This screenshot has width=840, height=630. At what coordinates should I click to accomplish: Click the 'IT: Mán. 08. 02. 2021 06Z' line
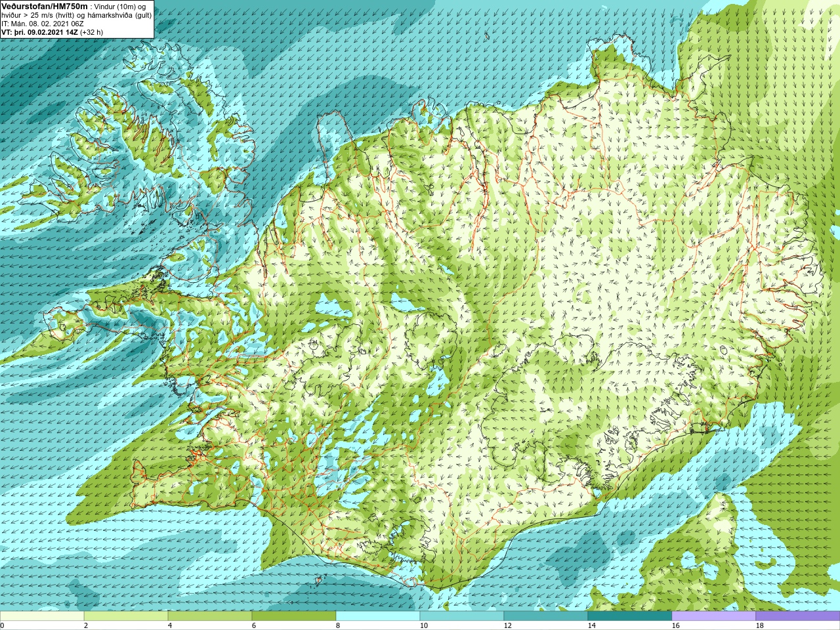42,24
